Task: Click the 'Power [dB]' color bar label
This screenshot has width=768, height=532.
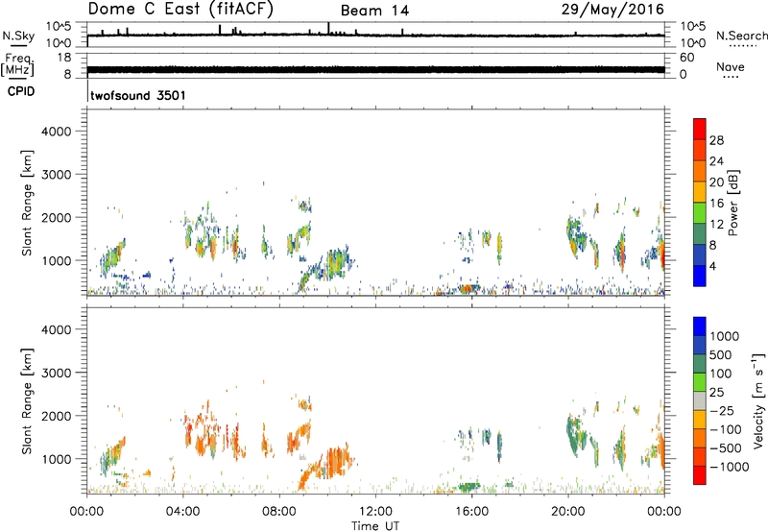Action: (x=733, y=203)
